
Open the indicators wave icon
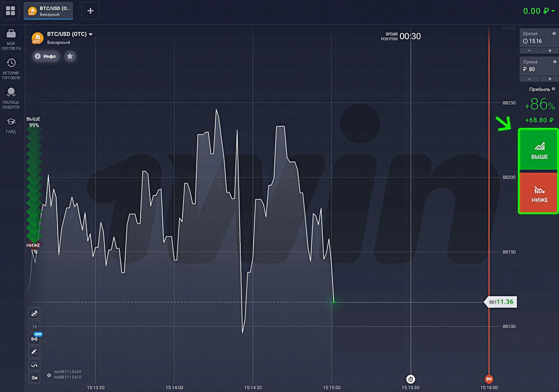[x=34, y=365]
